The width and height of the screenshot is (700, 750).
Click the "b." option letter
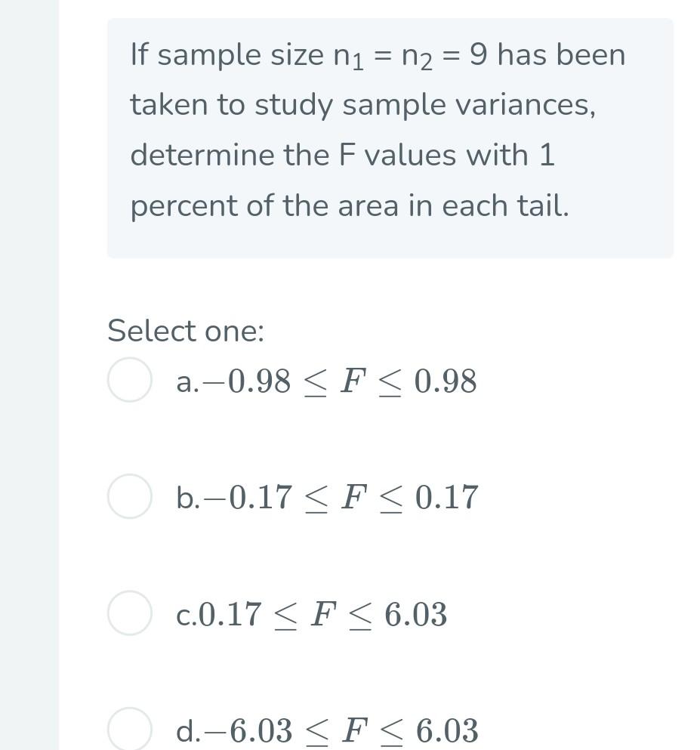pyautogui.click(x=188, y=498)
